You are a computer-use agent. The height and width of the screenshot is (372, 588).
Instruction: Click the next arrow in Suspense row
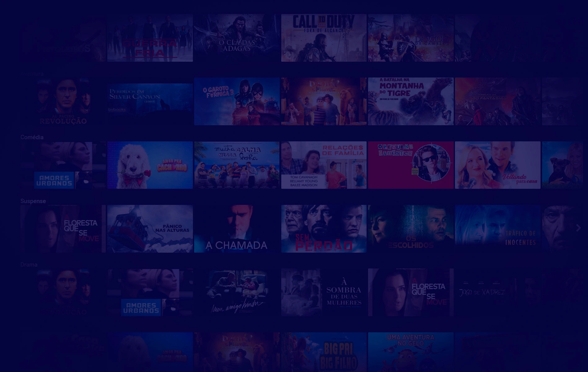click(x=578, y=228)
